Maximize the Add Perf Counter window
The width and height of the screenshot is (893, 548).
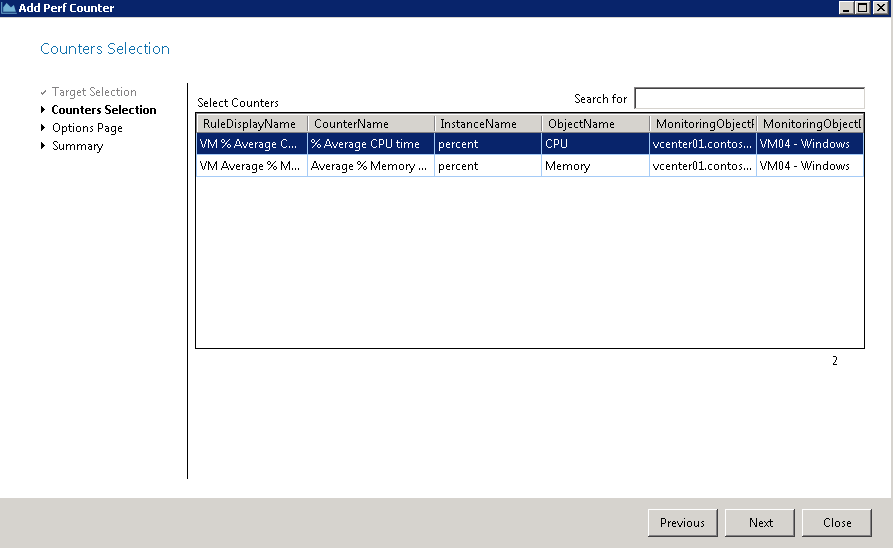point(862,8)
